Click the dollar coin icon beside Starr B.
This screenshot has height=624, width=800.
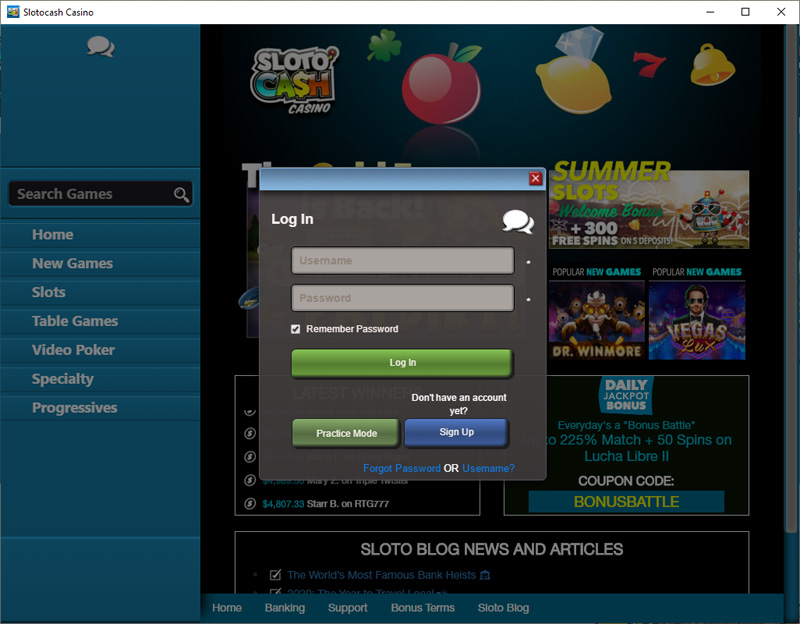(249, 504)
